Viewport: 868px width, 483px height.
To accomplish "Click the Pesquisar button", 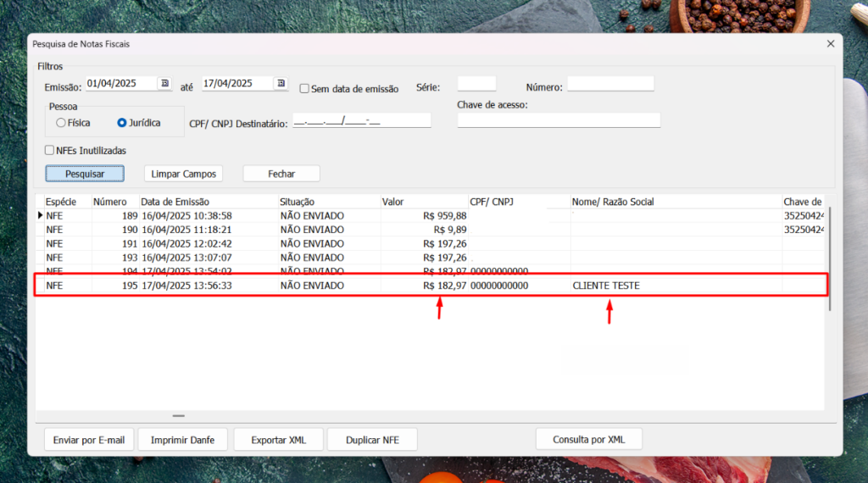I will [x=85, y=174].
